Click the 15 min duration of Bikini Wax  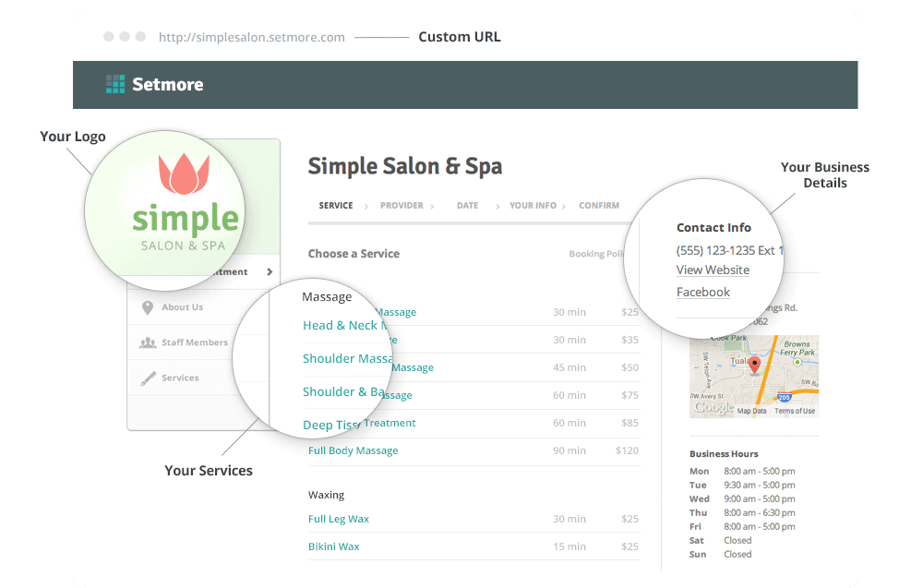point(569,546)
